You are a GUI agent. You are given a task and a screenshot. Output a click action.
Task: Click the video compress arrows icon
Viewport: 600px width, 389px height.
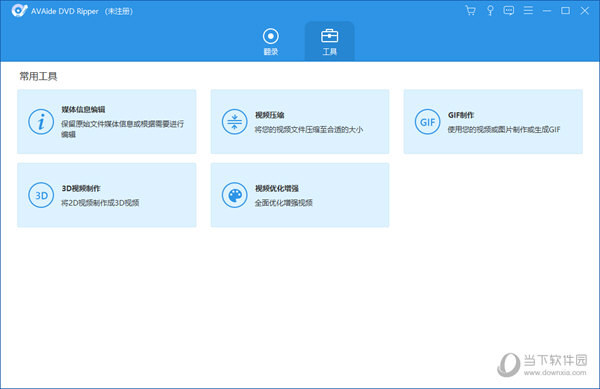pyautogui.click(x=235, y=122)
